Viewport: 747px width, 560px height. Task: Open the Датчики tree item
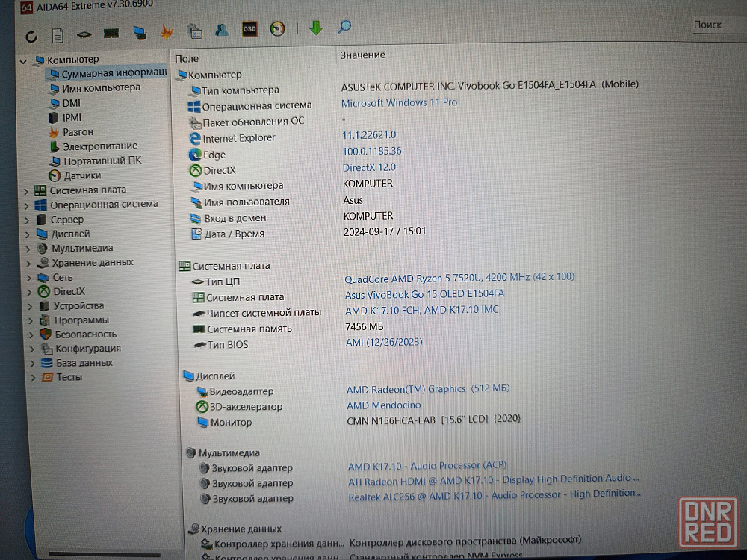click(x=75, y=175)
